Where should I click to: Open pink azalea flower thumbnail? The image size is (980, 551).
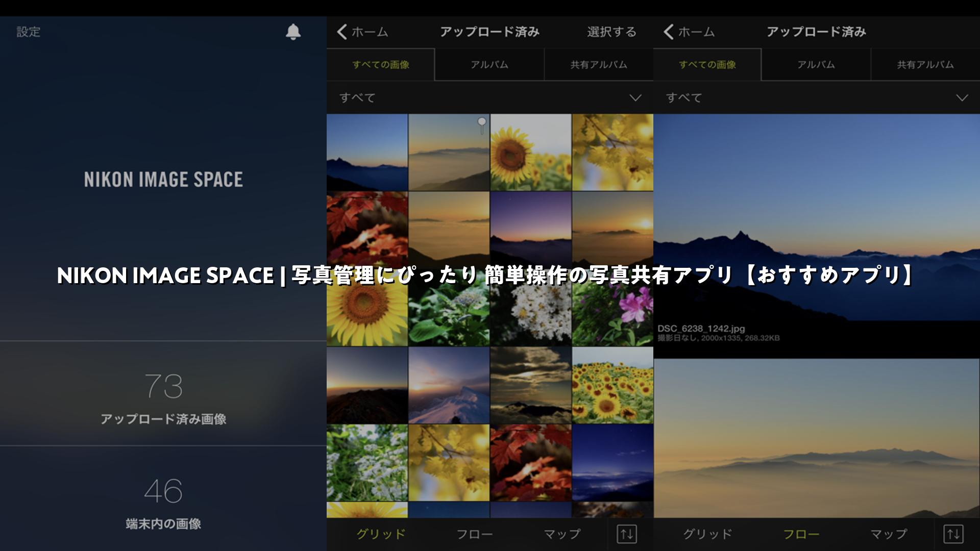[x=612, y=308]
